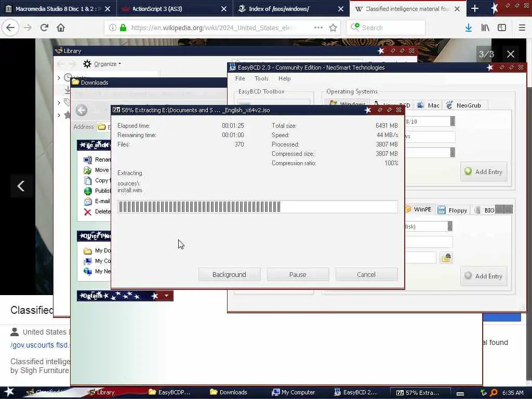Open Firefox downloads arrow

[x=469, y=28]
